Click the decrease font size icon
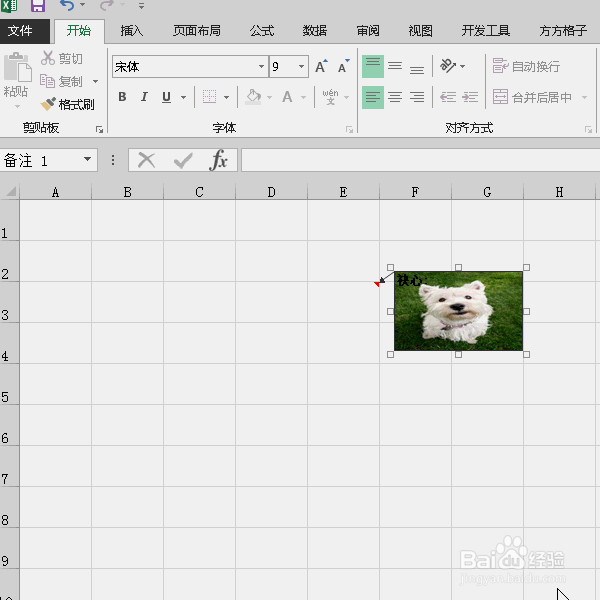Screen dimensions: 600x600 coord(343,67)
